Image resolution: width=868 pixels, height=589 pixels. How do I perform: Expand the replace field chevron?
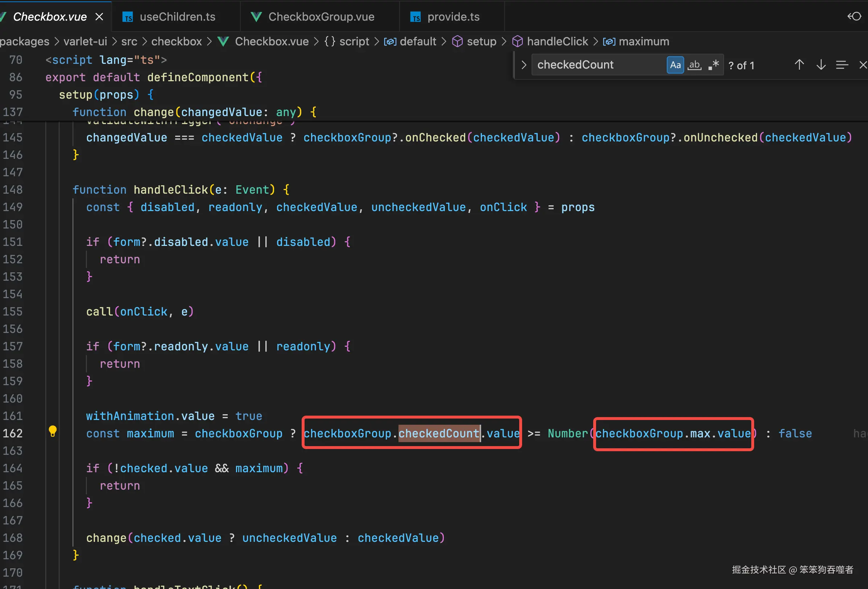pos(524,65)
